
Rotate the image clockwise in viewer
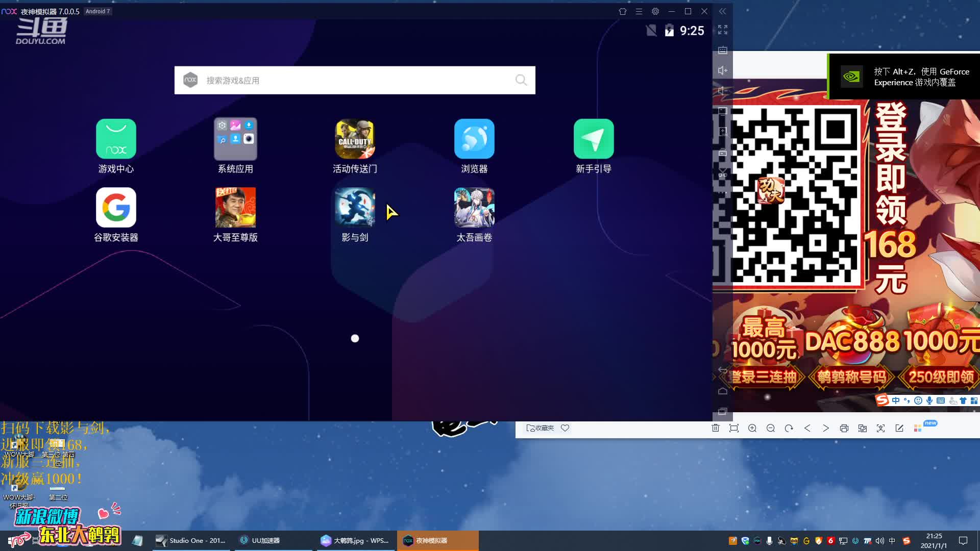point(789,428)
